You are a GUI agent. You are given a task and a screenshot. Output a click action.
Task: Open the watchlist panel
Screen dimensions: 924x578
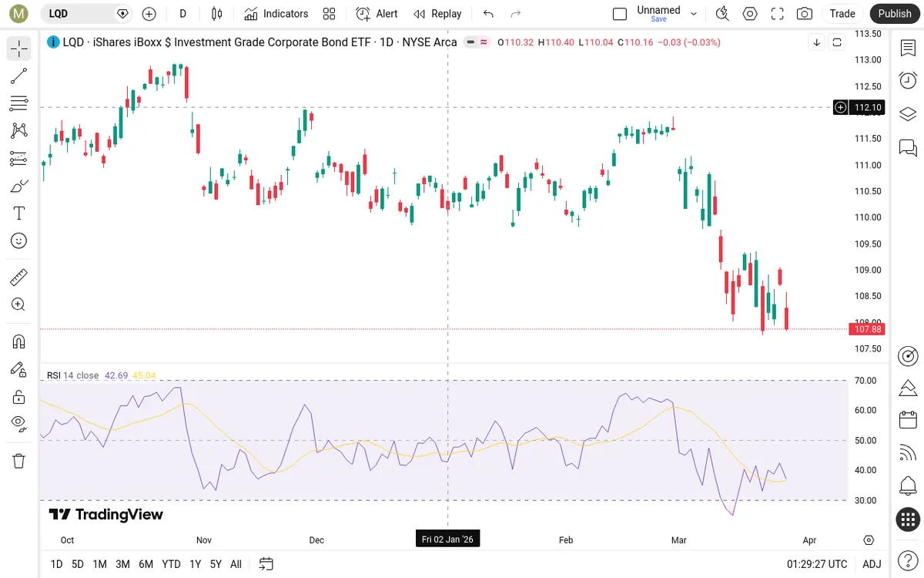tap(908, 49)
